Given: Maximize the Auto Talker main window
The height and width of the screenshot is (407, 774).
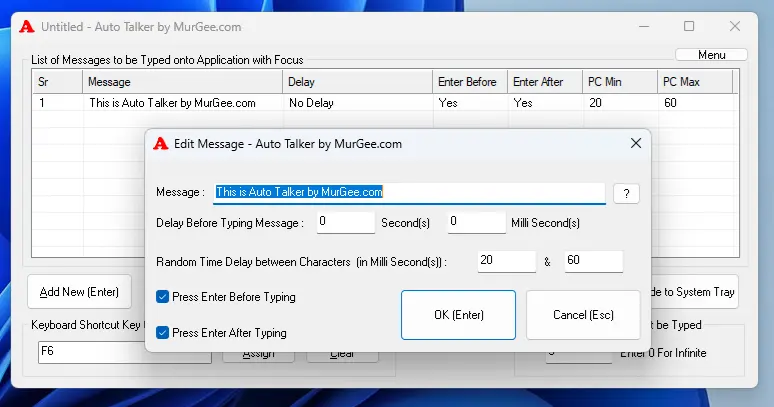Looking at the screenshot, I should point(689,26).
